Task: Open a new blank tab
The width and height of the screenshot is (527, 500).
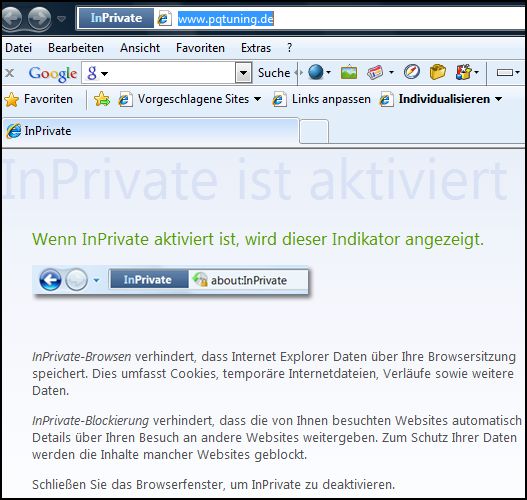Action: coord(314,132)
